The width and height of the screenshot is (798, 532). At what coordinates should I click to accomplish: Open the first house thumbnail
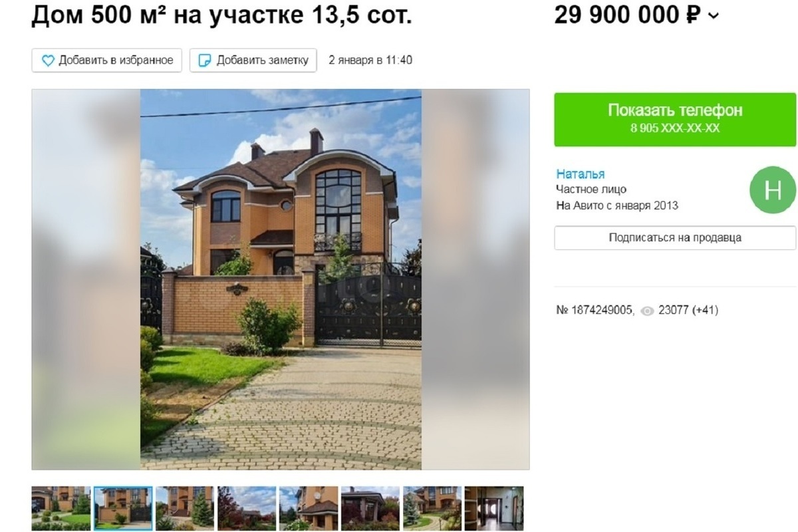61,509
